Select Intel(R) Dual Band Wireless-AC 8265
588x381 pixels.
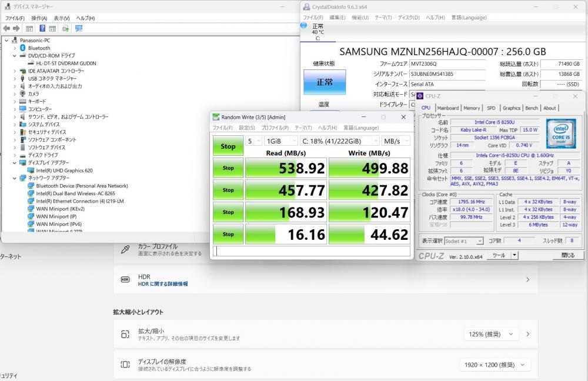75,193
